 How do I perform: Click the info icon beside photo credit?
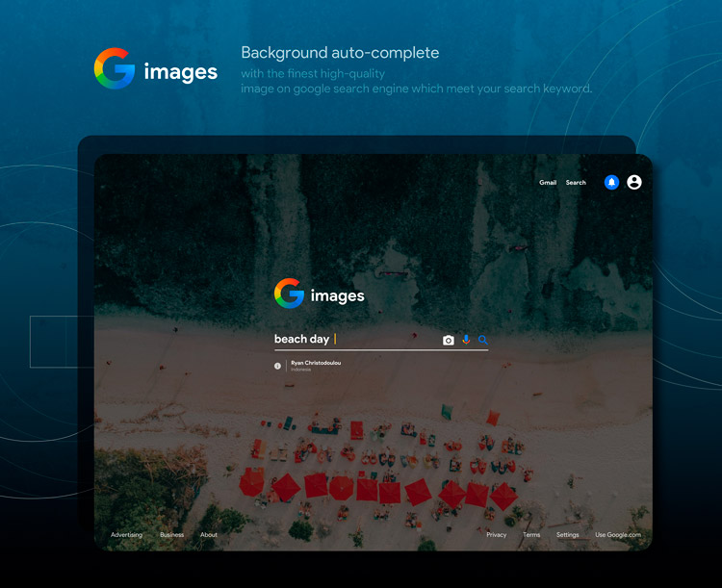pos(278,366)
